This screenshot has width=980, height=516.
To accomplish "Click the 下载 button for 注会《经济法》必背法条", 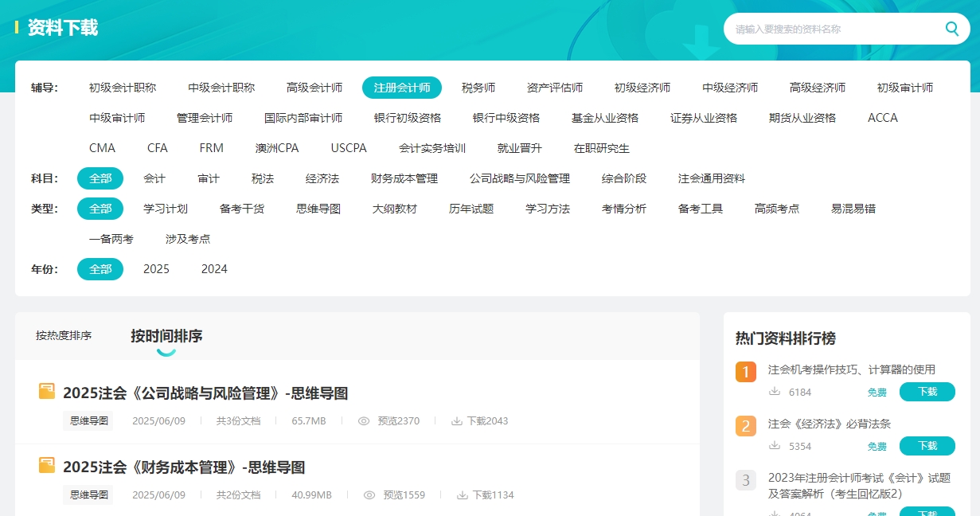I will (927, 446).
